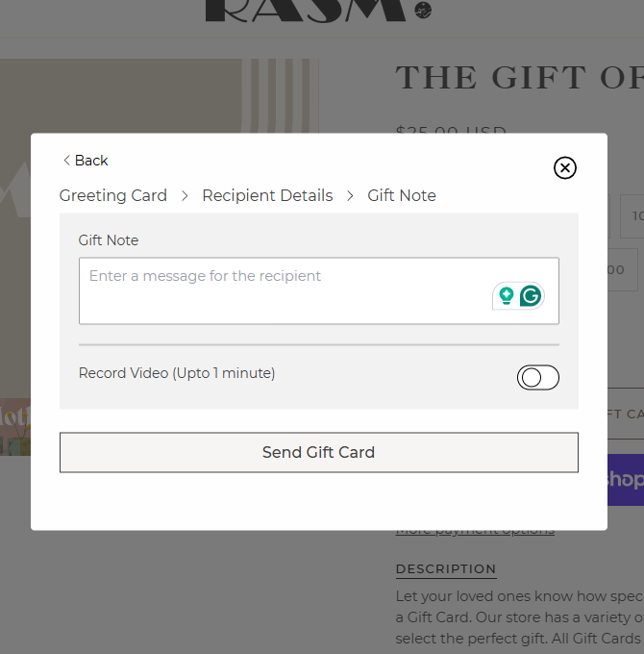Open the Grammarly G icon
Image resolution: width=644 pixels, height=654 pixels.
tap(530, 296)
